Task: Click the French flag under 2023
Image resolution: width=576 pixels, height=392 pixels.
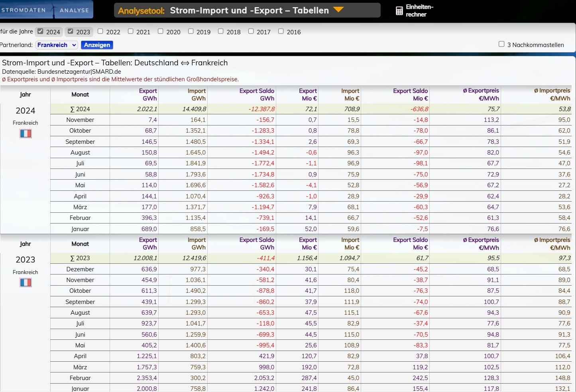Action: coord(26,282)
